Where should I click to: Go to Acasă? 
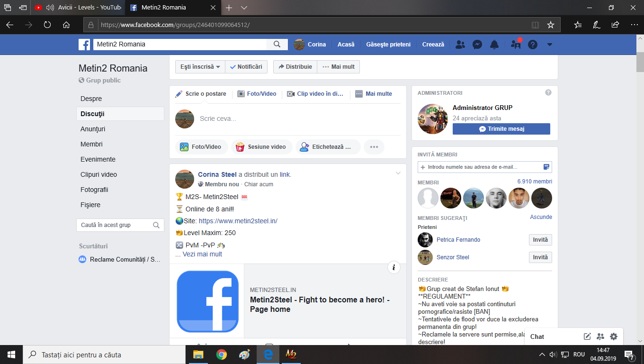point(346,45)
